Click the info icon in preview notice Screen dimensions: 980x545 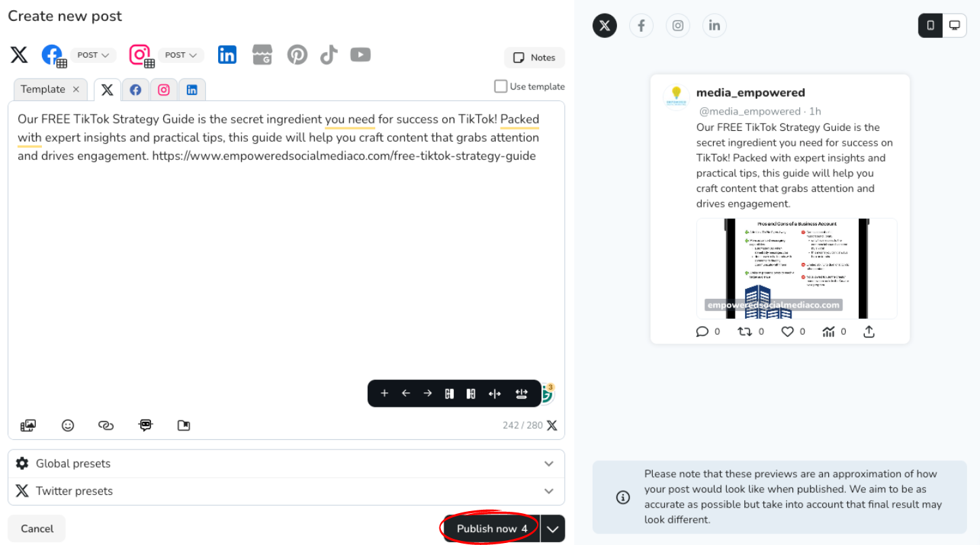pyautogui.click(x=623, y=498)
